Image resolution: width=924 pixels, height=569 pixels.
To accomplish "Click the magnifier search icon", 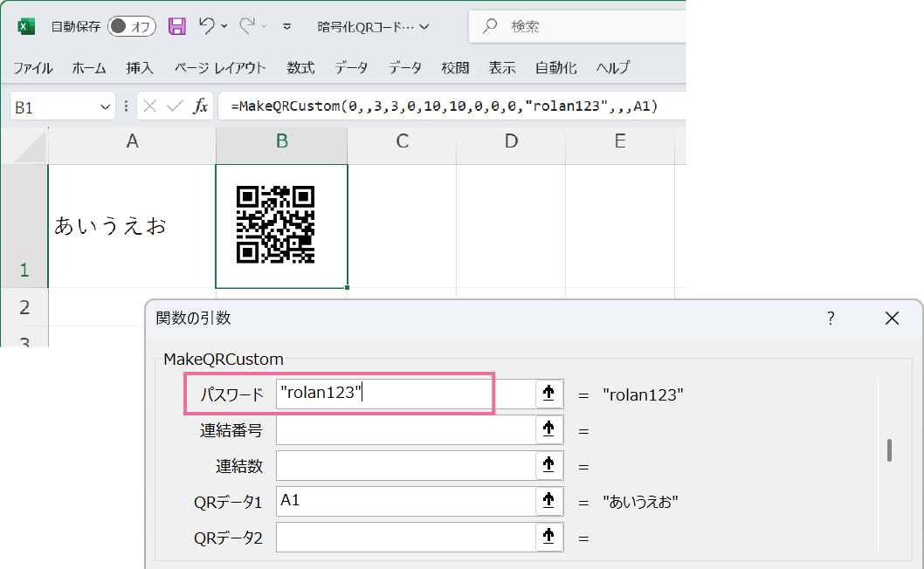I will [490, 26].
